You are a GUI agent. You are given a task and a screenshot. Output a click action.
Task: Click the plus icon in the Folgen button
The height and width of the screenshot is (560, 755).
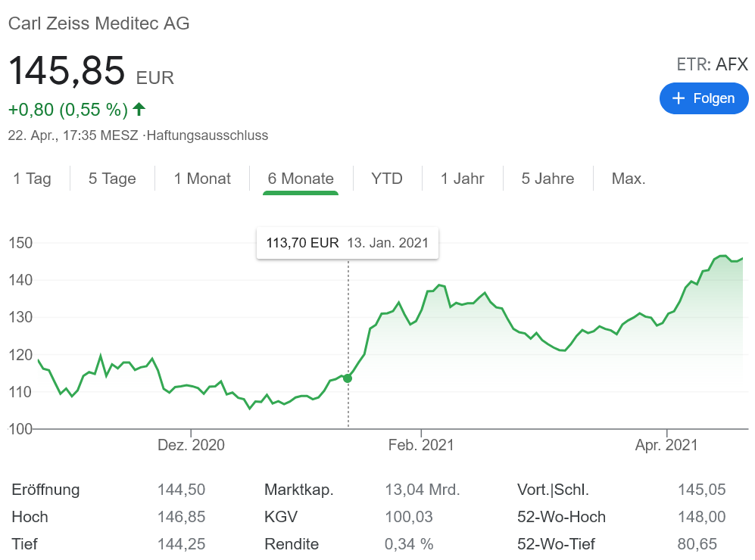(x=679, y=98)
